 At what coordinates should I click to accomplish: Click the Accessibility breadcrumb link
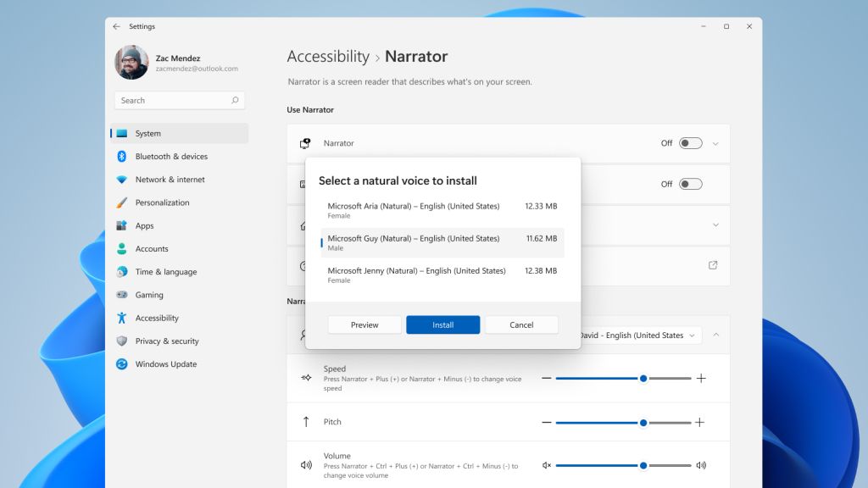click(328, 57)
